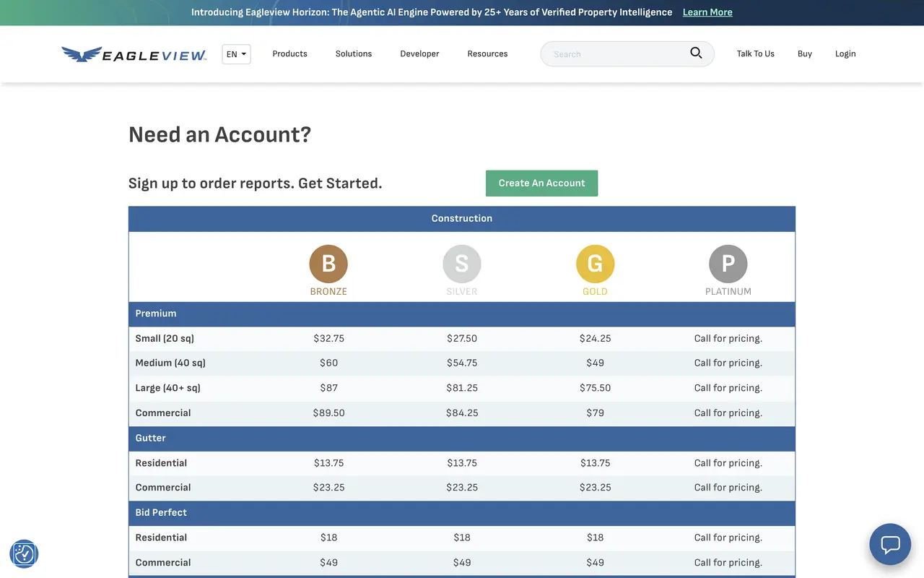Click the Eagleview logo

[134, 54]
